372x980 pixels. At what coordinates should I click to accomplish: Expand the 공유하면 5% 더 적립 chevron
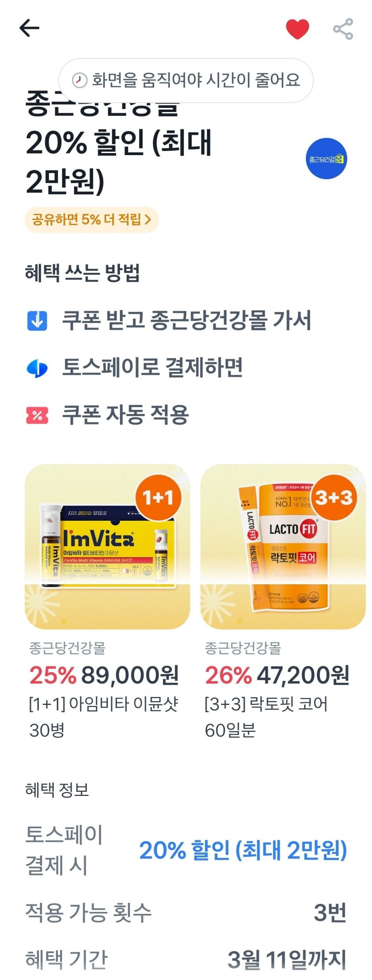coord(148,220)
